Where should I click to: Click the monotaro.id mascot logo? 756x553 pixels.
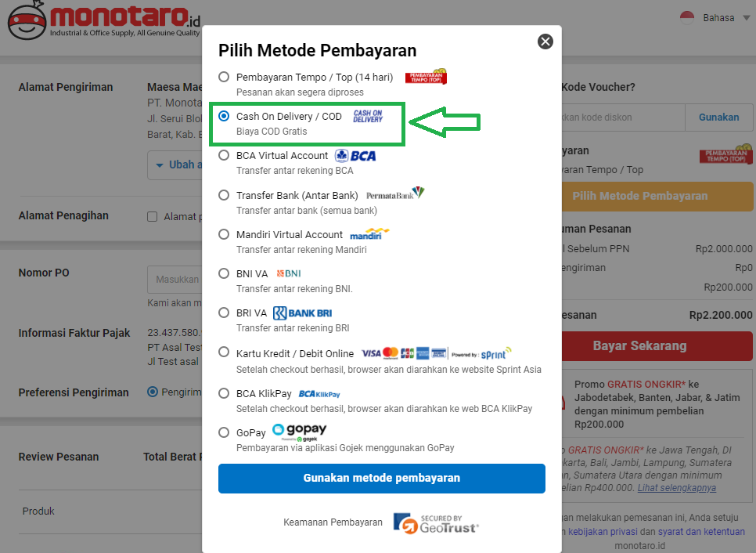pos(27,20)
